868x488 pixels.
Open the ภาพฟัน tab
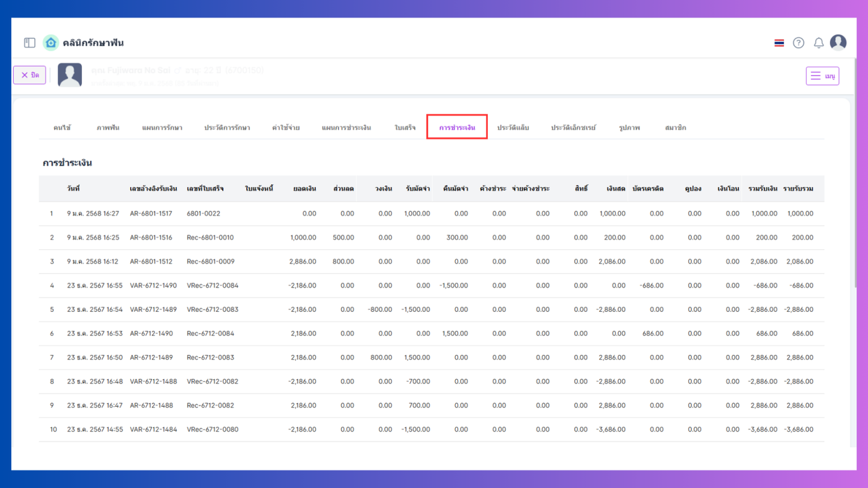point(108,128)
